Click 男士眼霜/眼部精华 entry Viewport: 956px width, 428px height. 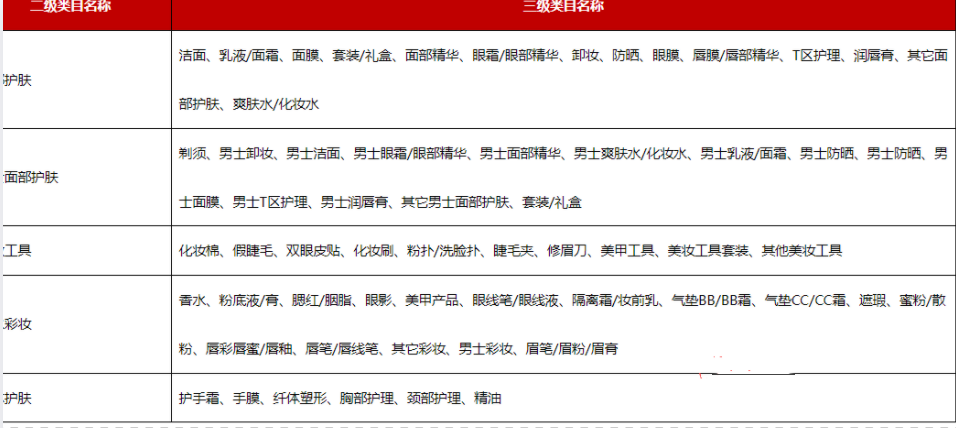pyautogui.click(x=410, y=153)
